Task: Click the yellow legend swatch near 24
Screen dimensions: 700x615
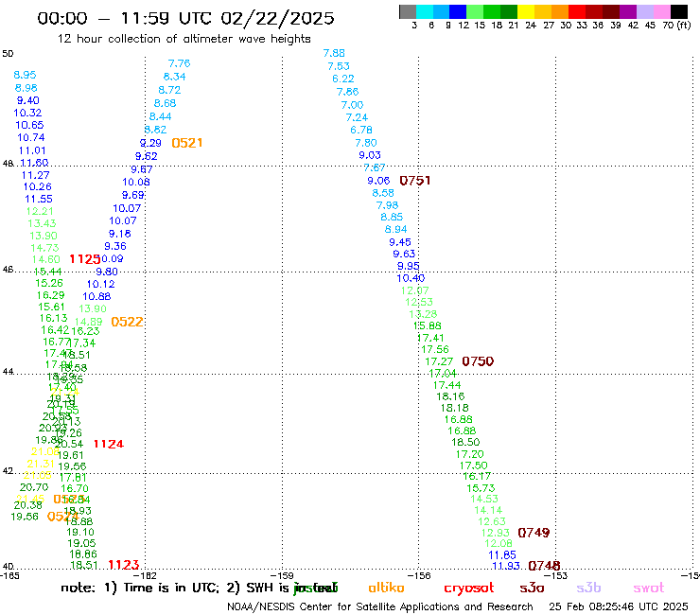Action: 526,11
